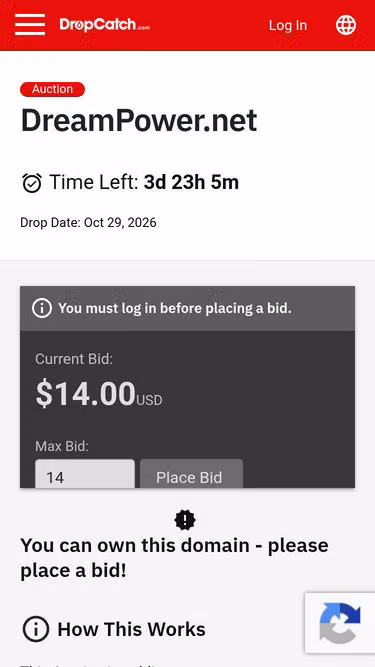The height and width of the screenshot is (667, 375).
Task: Click the alarm clock Time Left icon
Action: 32,183
